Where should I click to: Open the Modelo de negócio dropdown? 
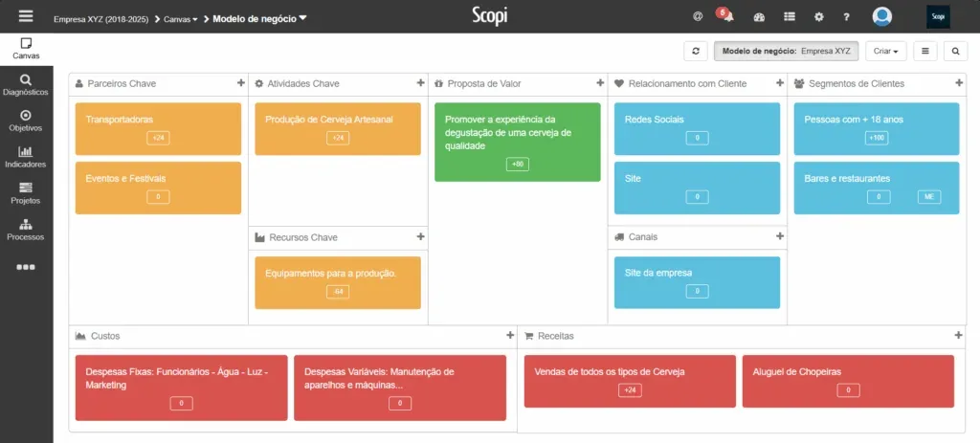(x=260, y=19)
